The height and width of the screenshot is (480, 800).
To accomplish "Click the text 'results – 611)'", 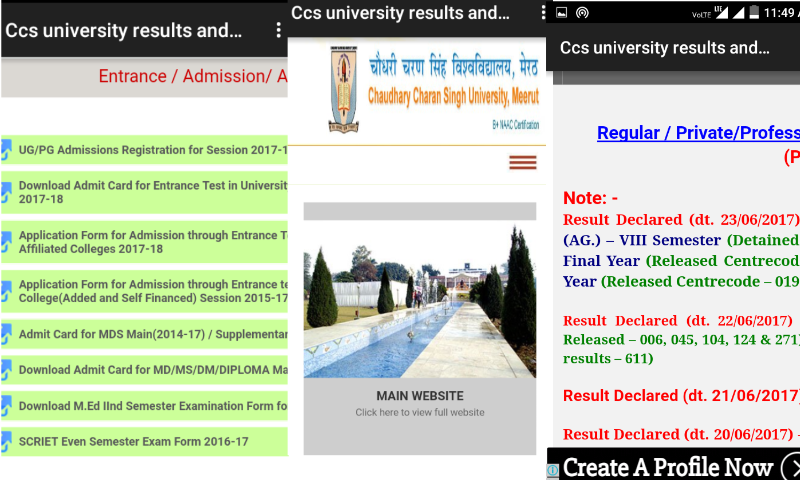I will click(x=608, y=359).
